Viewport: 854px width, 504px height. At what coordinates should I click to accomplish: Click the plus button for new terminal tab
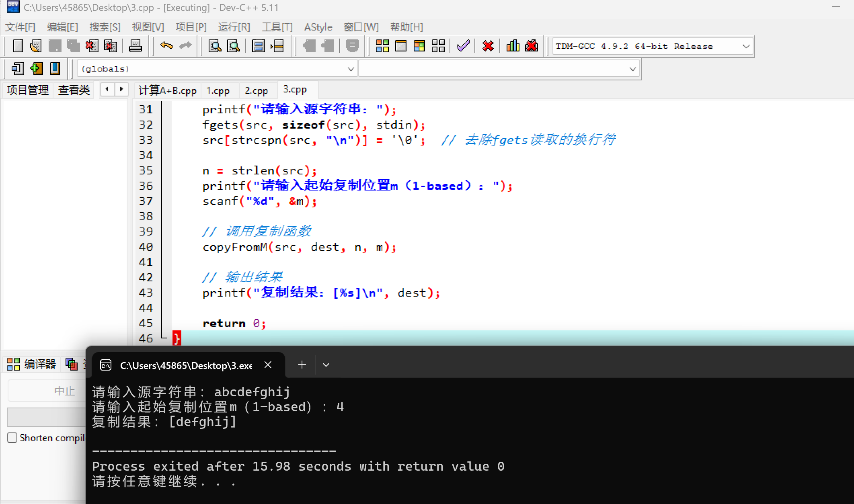pyautogui.click(x=302, y=365)
